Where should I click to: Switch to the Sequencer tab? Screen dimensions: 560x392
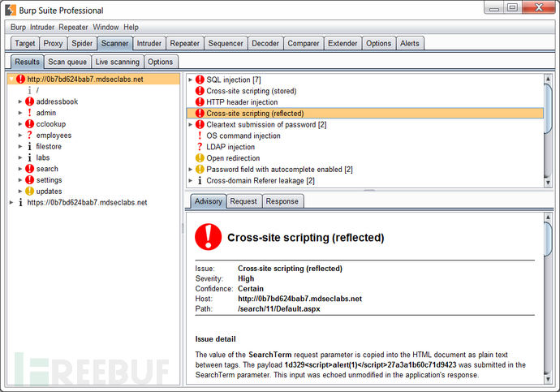click(226, 43)
